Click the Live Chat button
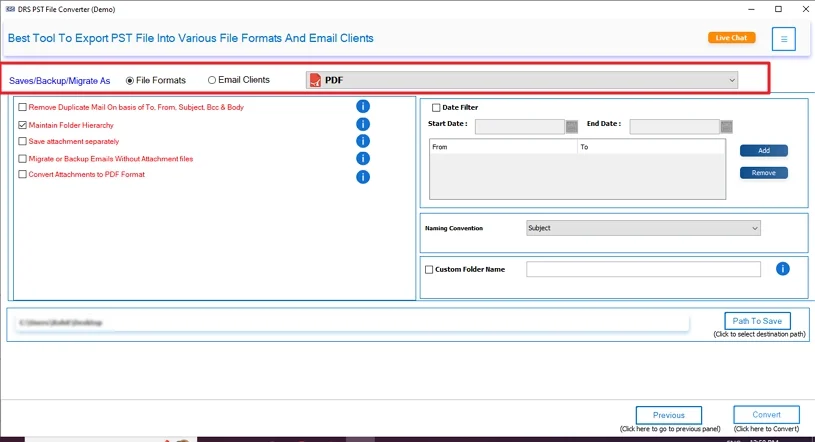Image resolution: width=815 pixels, height=442 pixels. click(x=731, y=38)
